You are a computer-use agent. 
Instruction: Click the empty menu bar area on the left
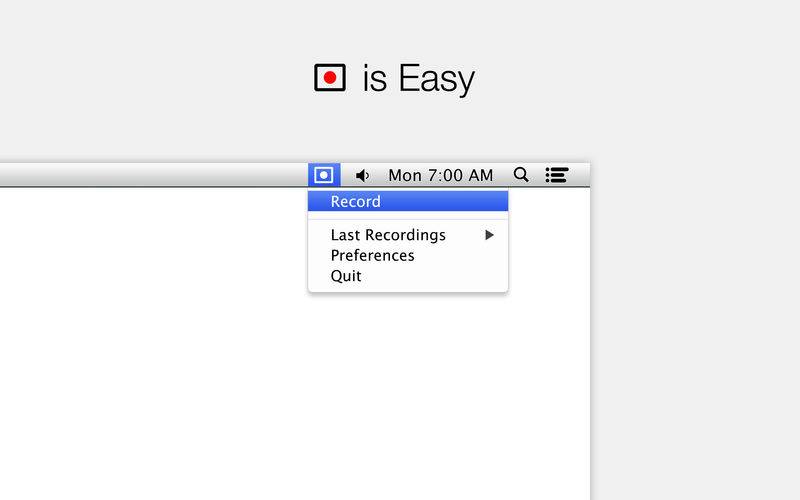point(153,175)
